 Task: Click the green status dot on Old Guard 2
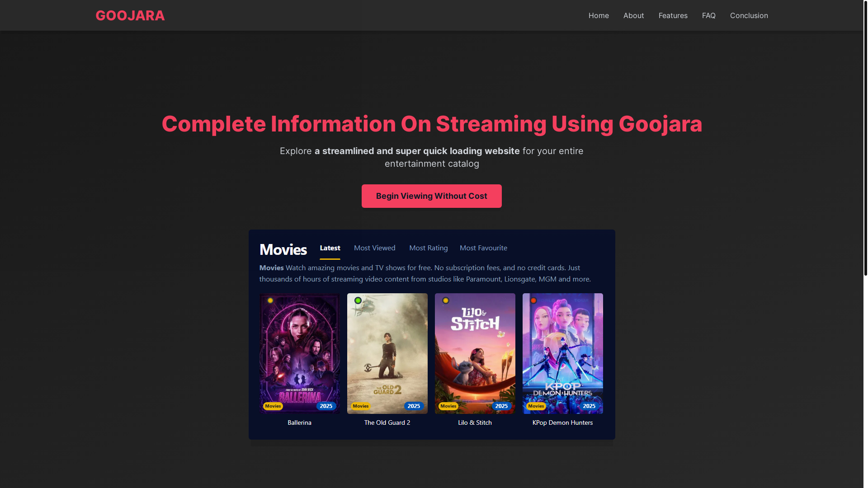pyautogui.click(x=358, y=300)
